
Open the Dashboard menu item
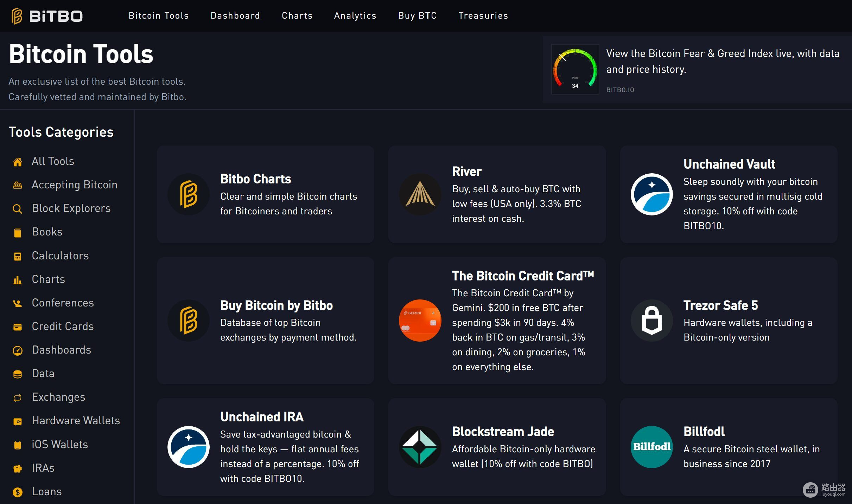click(x=235, y=15)
